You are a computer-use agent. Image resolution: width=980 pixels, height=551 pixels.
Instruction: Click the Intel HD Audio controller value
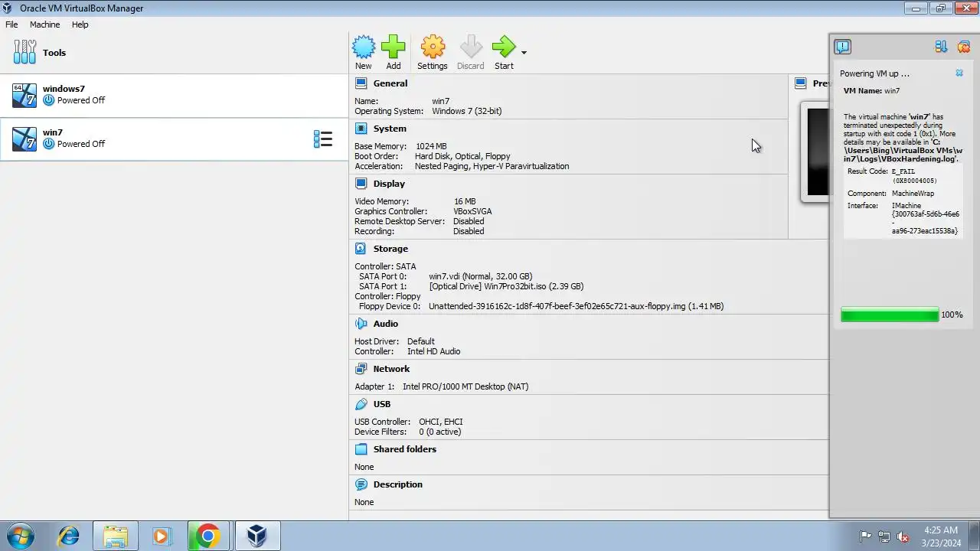click(x=434, y=351)
